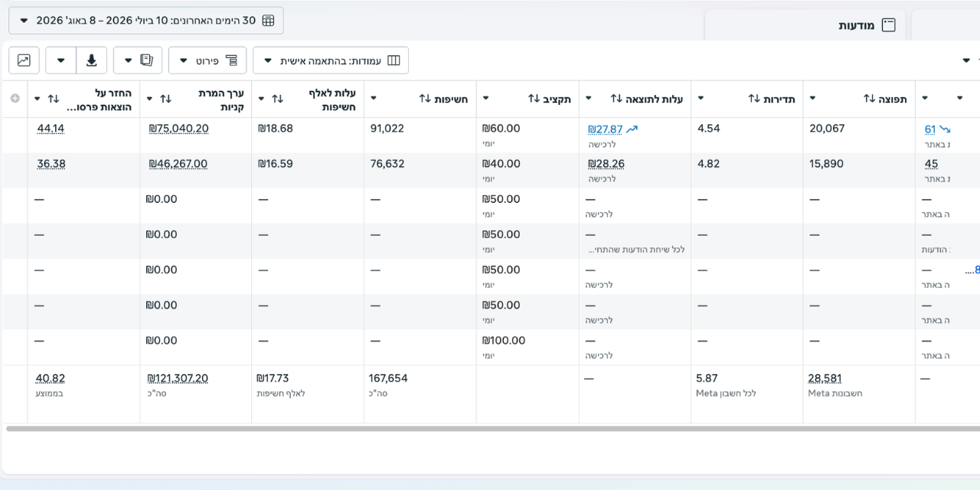Sort by the תקציב column sort arrows

coord(534,99)
